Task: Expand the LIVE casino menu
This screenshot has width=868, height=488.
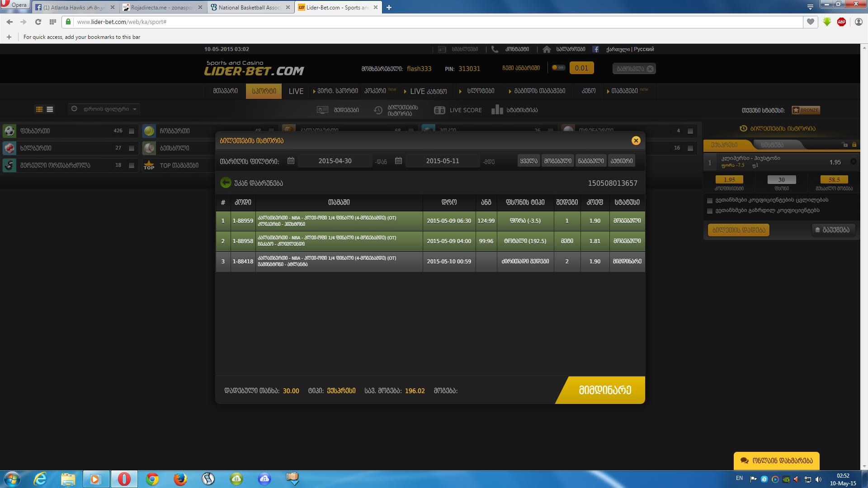Action: 425,91
